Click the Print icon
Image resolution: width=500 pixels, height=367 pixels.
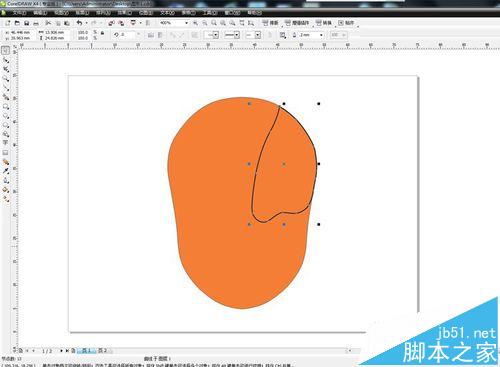[36, 23]
